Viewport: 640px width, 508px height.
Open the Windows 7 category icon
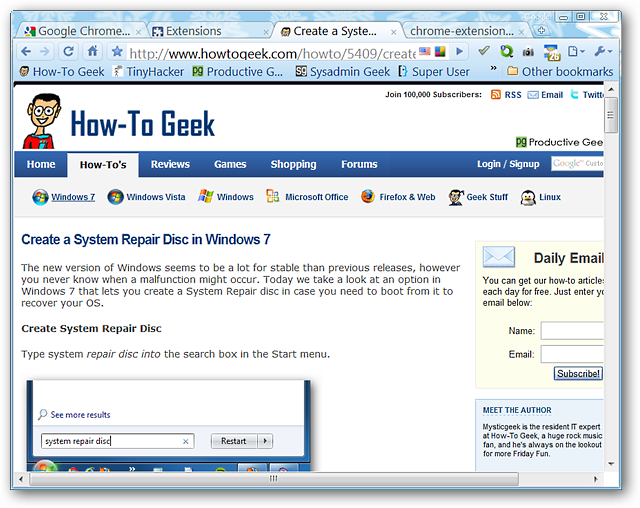pyautogui.click(x=40, y=197)
